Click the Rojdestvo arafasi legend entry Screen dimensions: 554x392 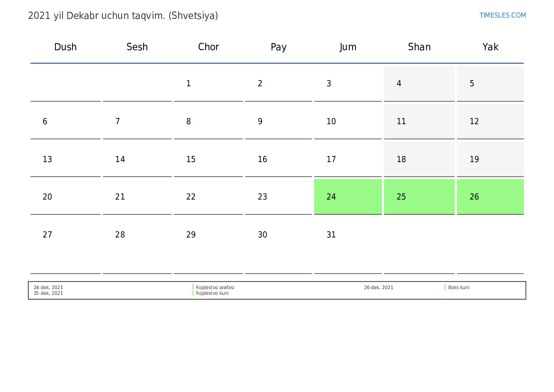point(215,287)
